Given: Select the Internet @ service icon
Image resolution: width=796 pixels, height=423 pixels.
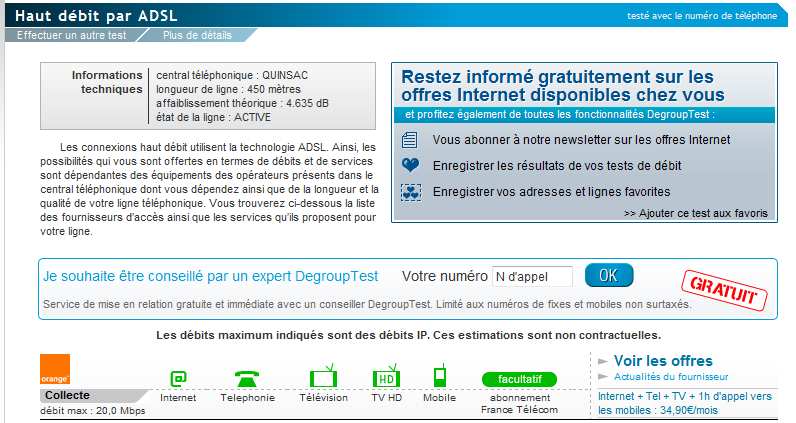Looking at the screenshot, I should (178, 378).
